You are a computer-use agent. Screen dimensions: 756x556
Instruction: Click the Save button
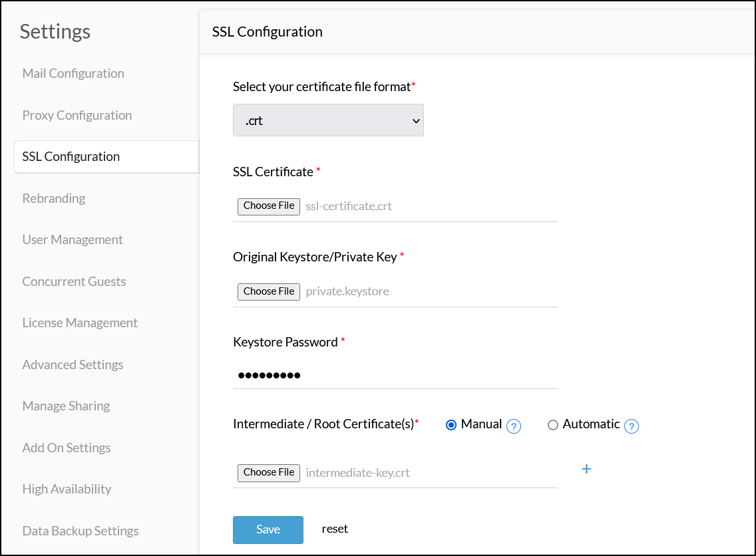point(268,529)
